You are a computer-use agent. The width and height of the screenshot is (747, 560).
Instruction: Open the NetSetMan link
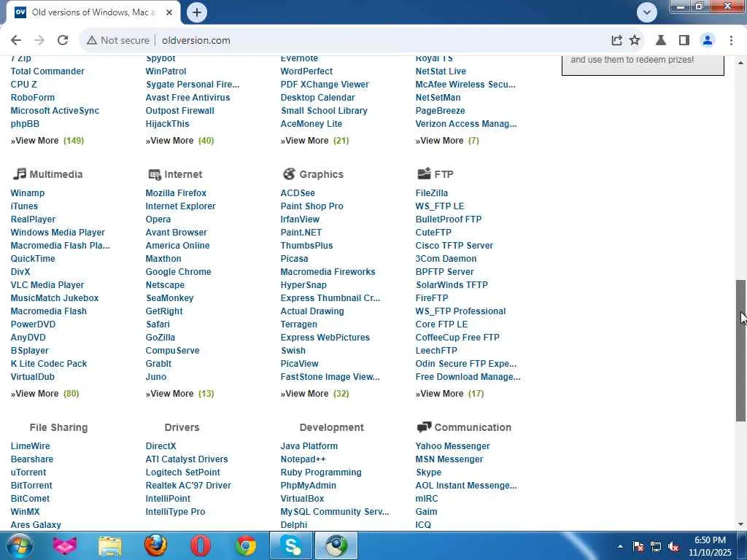point(438,98)
